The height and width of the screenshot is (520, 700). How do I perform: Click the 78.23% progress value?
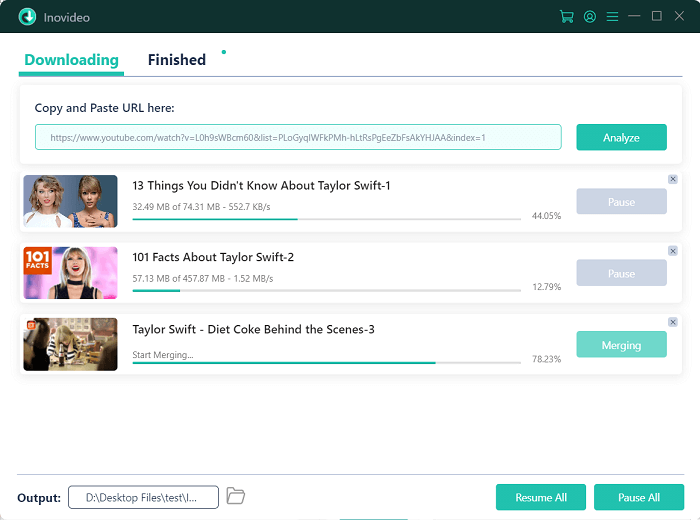[546, 359]
